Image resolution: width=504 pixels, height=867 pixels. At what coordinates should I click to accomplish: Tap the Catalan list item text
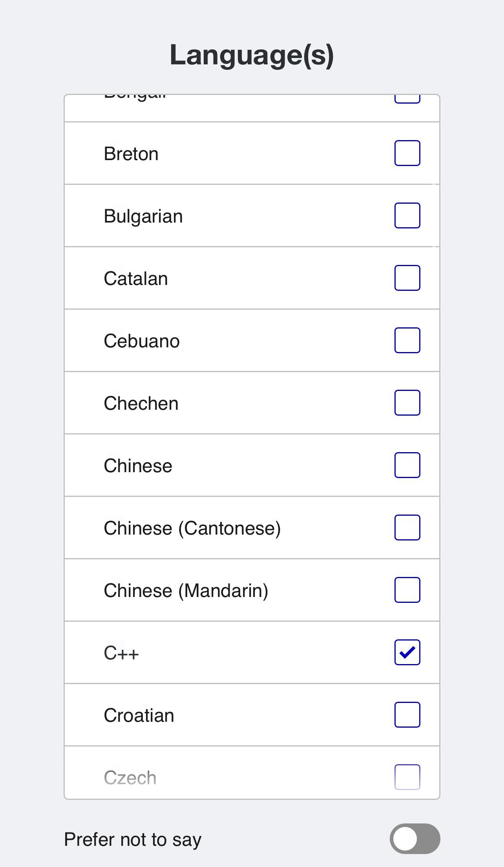136,279
